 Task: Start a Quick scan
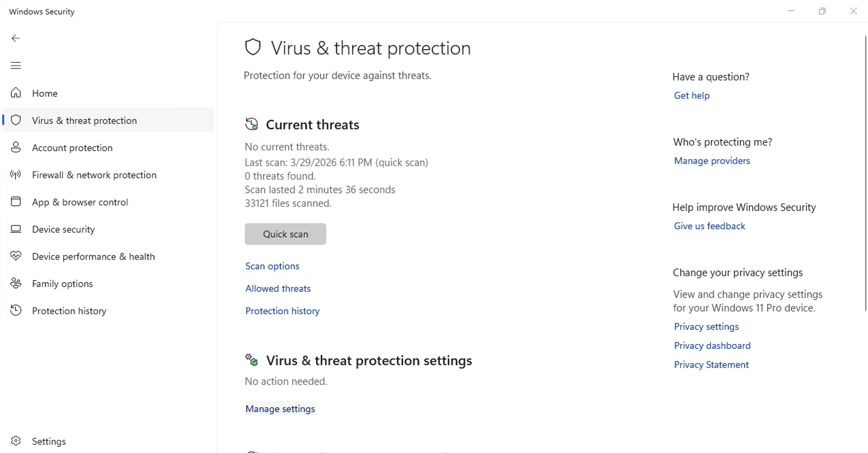point(285,234)
